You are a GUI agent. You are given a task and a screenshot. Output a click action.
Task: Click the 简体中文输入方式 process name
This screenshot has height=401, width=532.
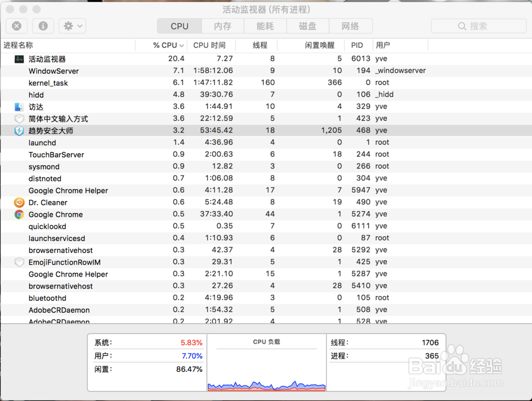59,119
